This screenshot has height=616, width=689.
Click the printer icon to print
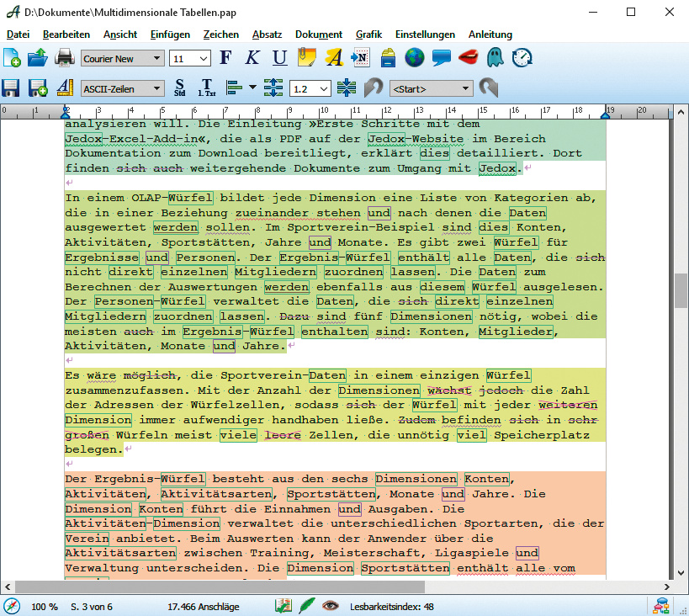pos(64,58)
